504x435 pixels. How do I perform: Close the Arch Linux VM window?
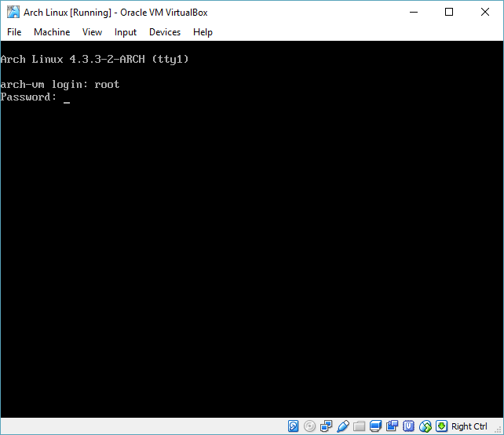point(485,13)
